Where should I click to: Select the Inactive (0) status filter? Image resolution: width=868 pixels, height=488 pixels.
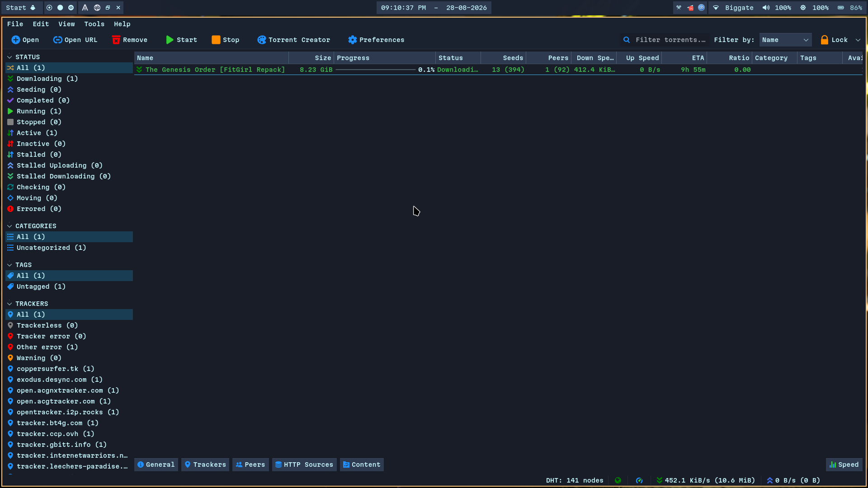tap(69, 144)
